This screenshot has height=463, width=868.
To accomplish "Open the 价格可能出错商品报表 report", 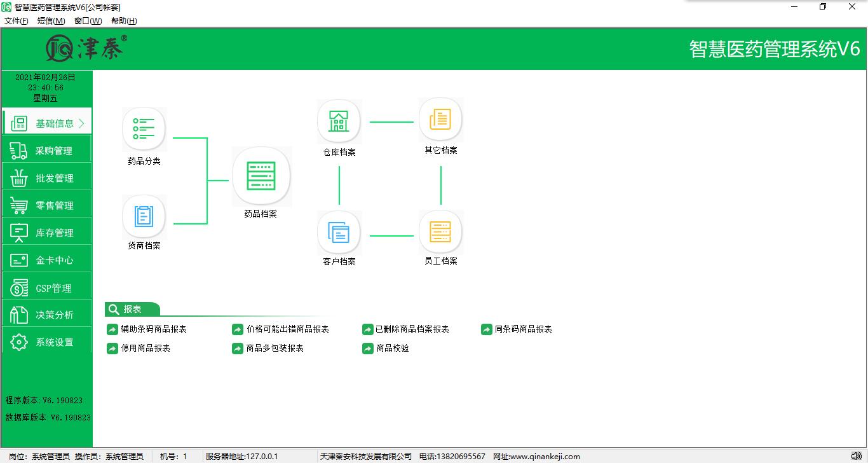I will [287, 329].
